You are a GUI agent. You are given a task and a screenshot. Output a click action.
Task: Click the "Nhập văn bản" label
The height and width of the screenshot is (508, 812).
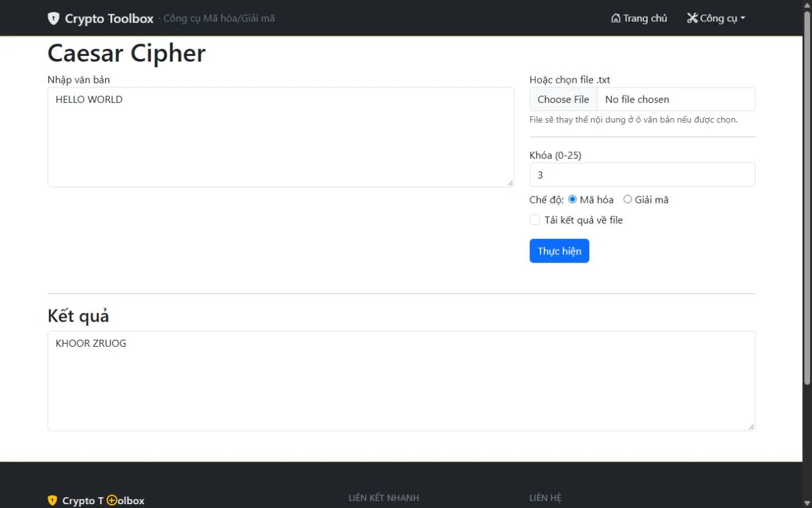78,80
